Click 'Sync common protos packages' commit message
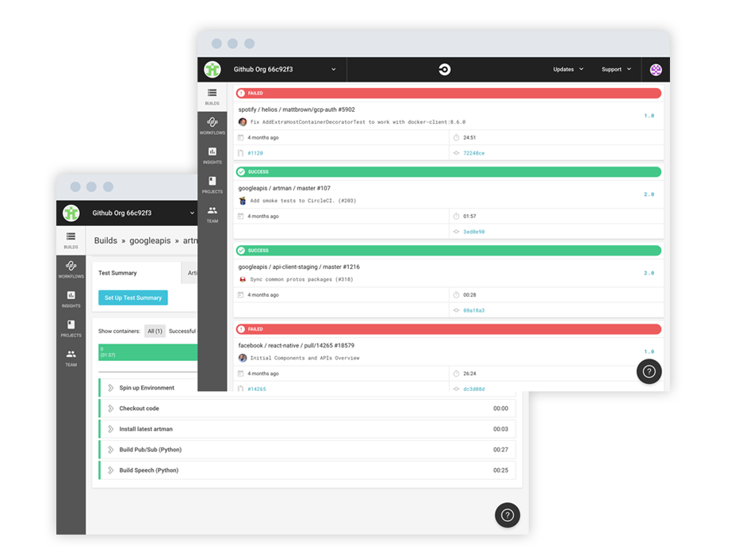739x560 pixels. tap(301, 279)
